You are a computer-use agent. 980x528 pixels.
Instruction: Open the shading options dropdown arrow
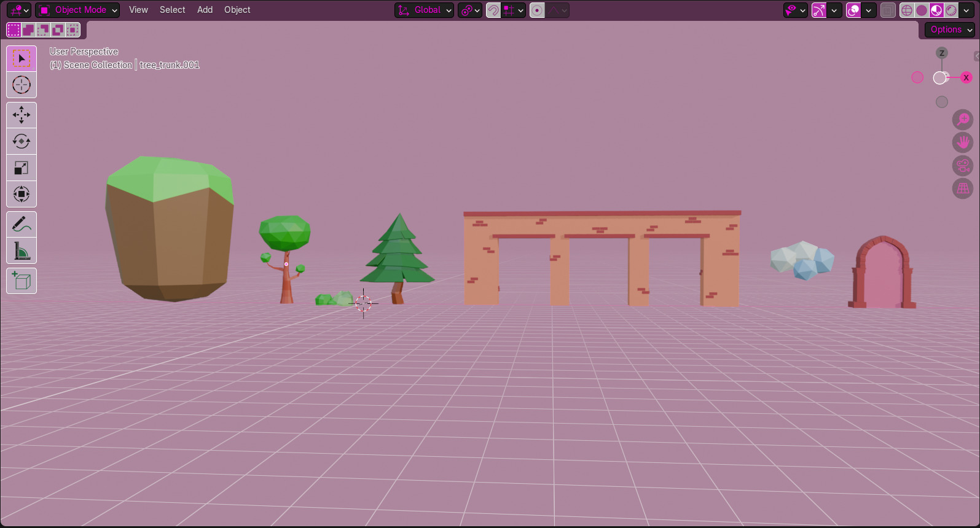[966, 10]
